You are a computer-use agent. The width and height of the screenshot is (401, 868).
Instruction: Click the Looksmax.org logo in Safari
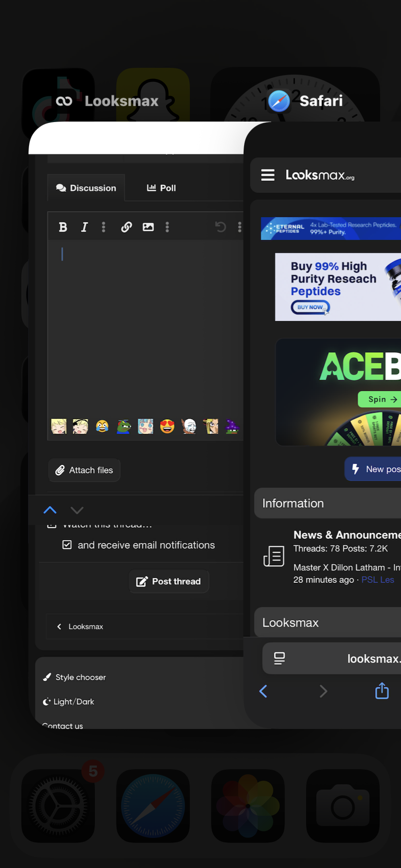pyautogui.click(x=320, y=175)
